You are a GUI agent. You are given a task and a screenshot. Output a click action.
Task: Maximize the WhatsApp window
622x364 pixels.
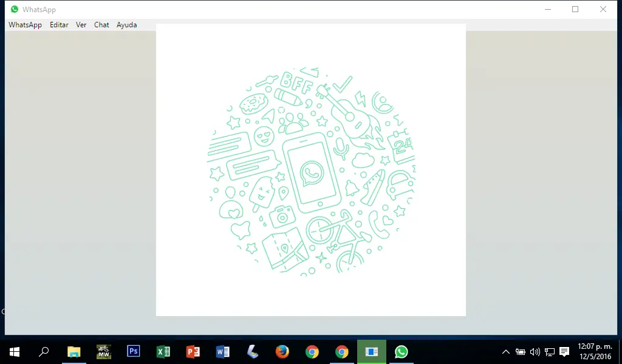[575, 9]
